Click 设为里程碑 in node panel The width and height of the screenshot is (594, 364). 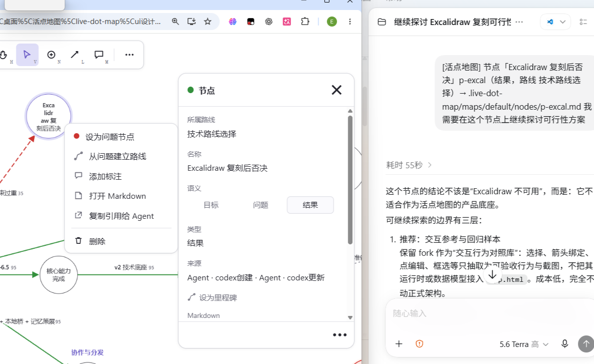213,298
